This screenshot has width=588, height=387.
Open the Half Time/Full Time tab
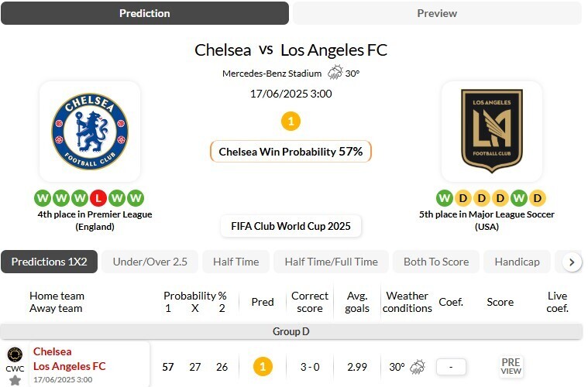331,262
